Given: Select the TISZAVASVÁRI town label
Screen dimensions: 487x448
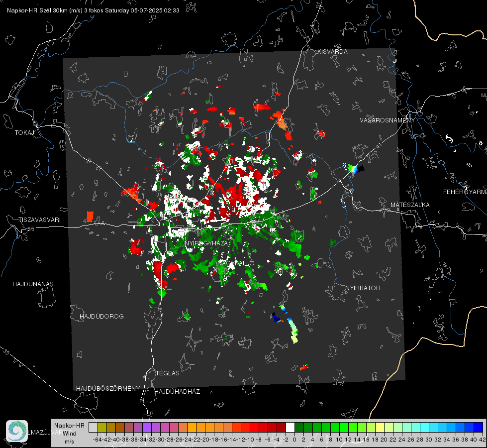Looking at the screenshot, I should pyautogui.click(x=39, y=220).
